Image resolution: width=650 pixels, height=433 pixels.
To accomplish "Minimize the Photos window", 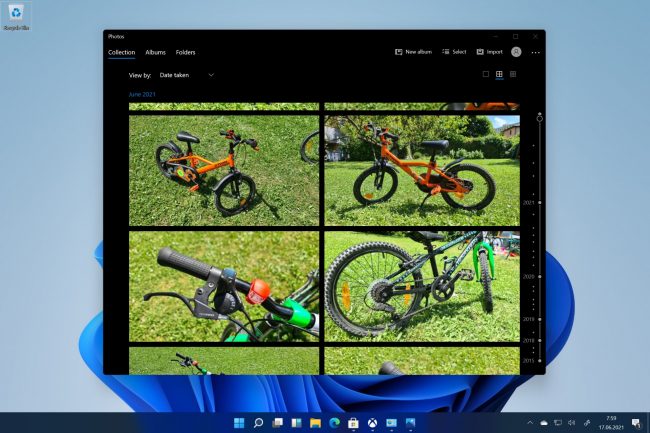I will click(x=496, y=36).
